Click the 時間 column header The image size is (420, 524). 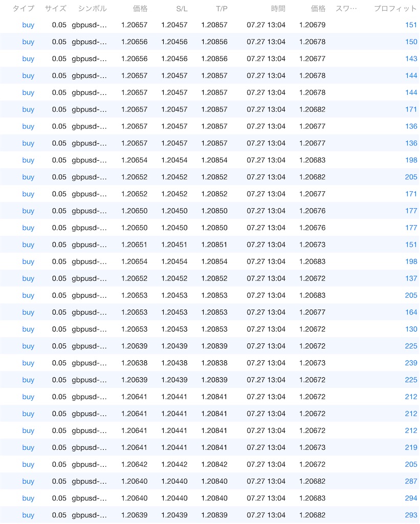tap(278, 8)
